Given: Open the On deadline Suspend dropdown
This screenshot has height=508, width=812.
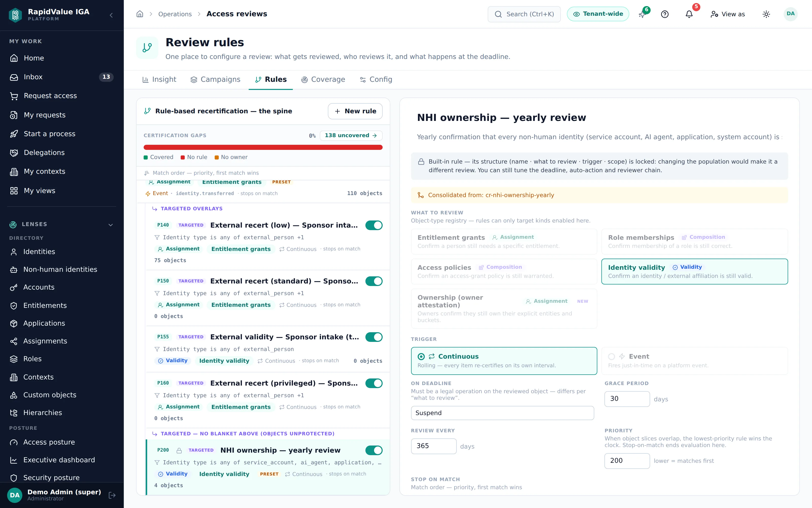Looking at the screenshot, I should pyautogui.click(x=502, y=413).
